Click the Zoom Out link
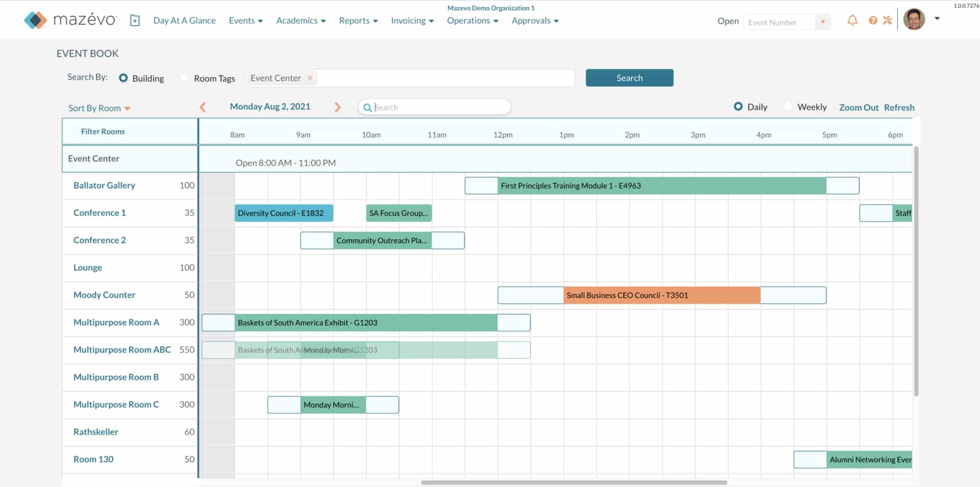The image size is (980, 487). click(x=858, y=107)
